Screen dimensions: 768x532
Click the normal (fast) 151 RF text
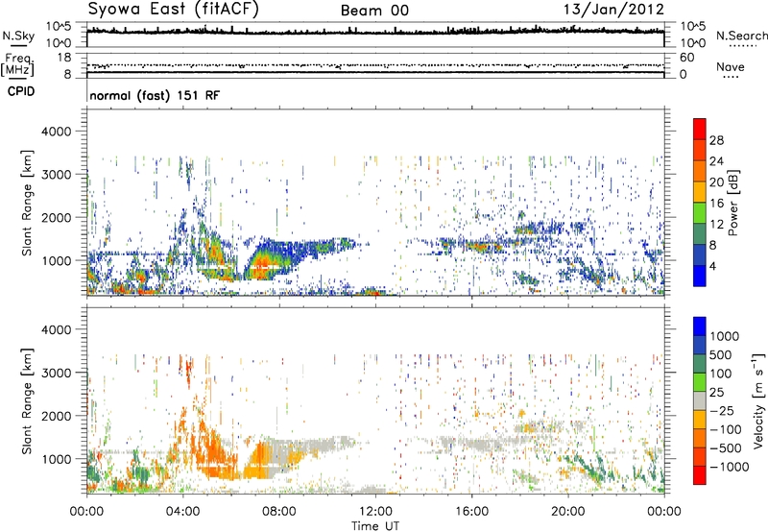[155, 95]
